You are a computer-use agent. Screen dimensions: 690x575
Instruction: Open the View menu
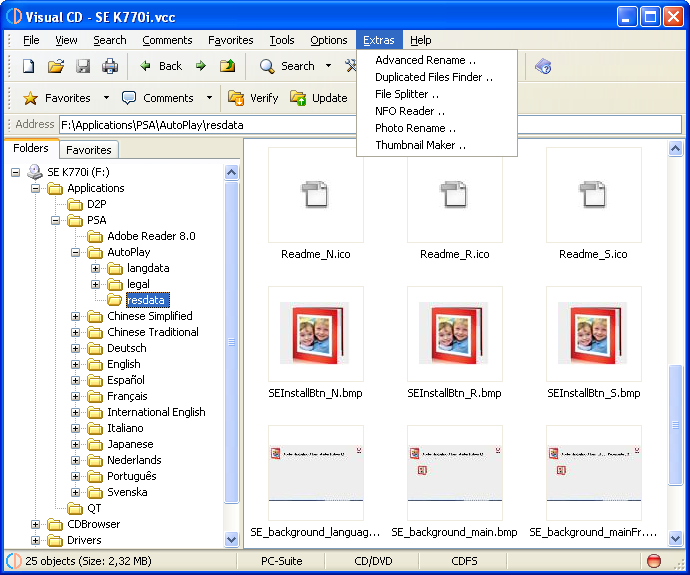[x=66, y=40]
